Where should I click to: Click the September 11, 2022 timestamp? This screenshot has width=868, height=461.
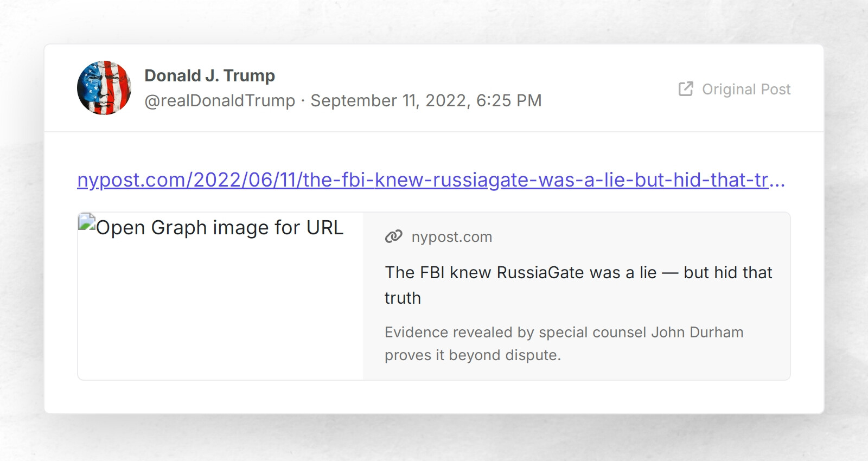coord(425,100)
